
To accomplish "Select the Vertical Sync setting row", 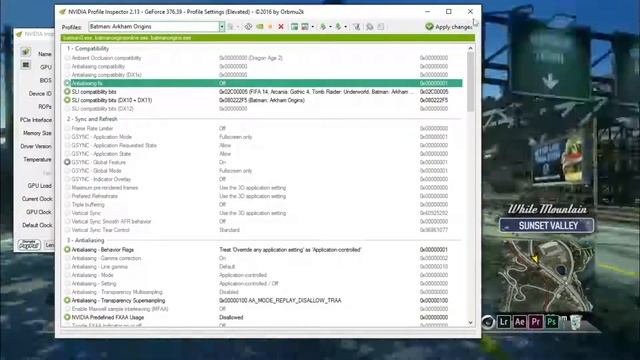I will 263,213.
